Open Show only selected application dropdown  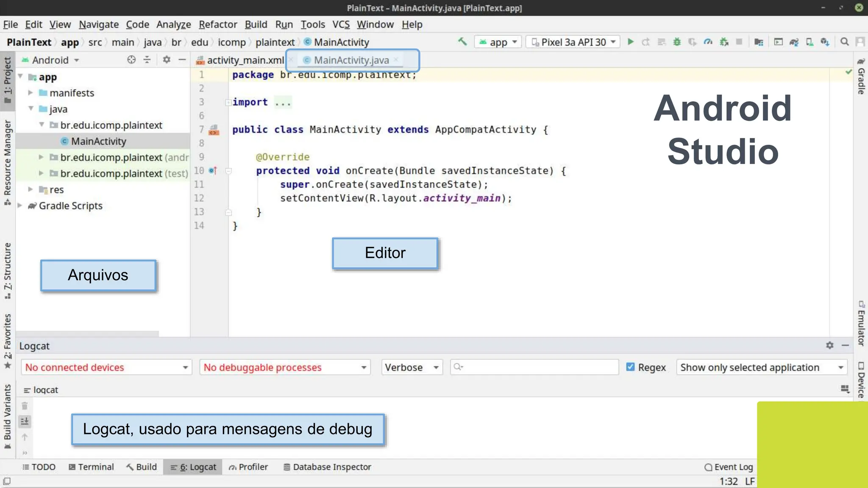coord(762,367)
